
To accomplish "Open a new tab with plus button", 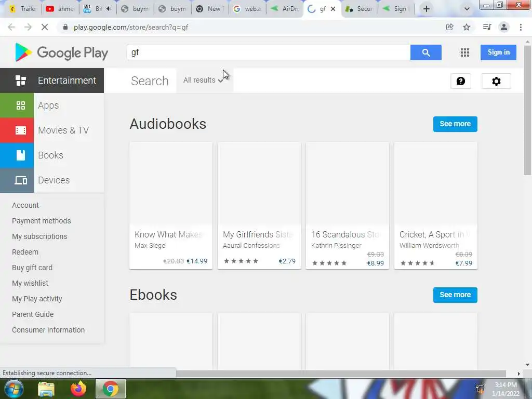I will coord(427,9).
